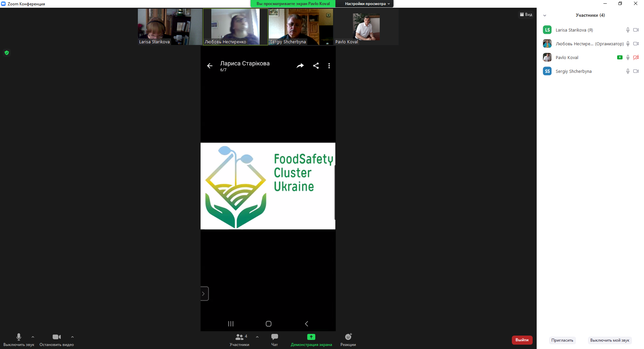Start Демонстрация экрана screen share
The height and width of the screenshot is (349, 644).
coord(311,340)
